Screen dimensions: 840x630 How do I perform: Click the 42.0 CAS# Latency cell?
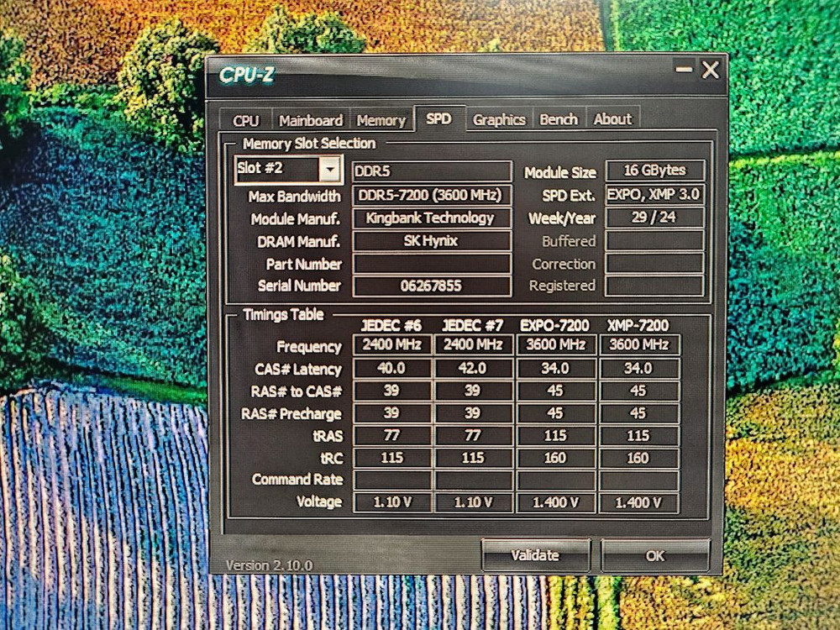(473, 369)
